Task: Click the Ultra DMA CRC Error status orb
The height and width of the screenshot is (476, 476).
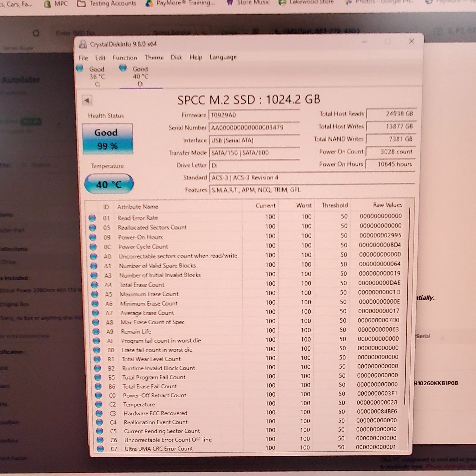Action: pyautogui.click(x=100, y=449)
